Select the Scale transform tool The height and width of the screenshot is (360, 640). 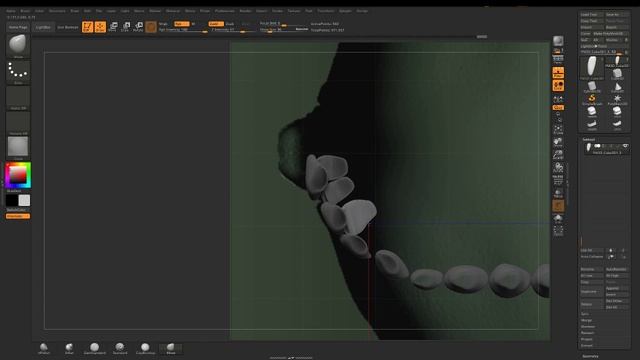tap(126, 27)
